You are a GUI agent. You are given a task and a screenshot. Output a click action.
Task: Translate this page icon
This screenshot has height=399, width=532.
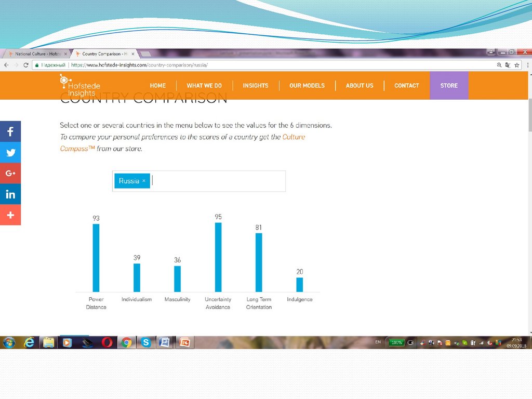point(508,65)
